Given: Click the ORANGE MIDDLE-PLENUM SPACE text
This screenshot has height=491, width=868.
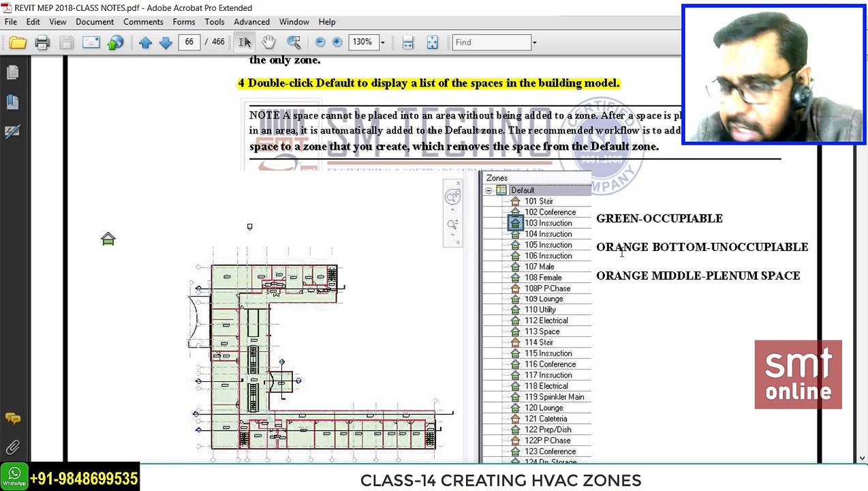Looking at the screenshot, I should (x=698, y=276).
